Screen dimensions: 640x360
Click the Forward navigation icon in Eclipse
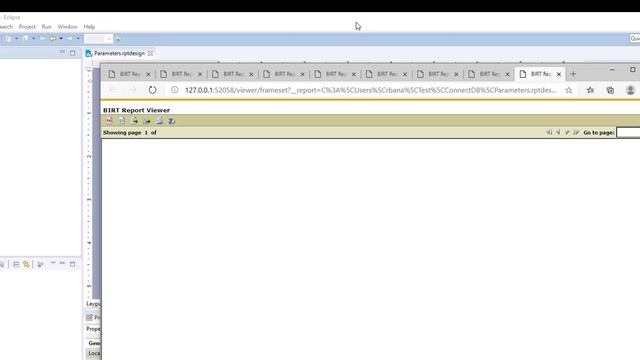pos(69,38)
